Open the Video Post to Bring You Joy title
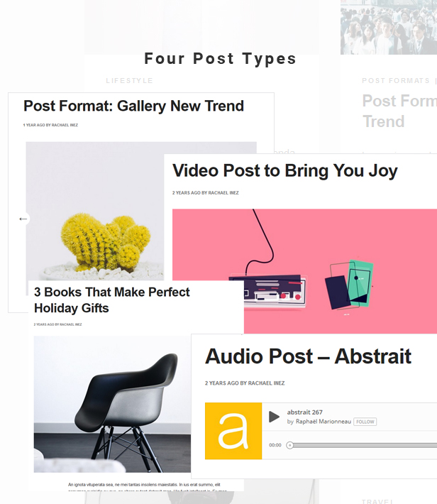Viewport: 437px width, 504px height. 285,170
